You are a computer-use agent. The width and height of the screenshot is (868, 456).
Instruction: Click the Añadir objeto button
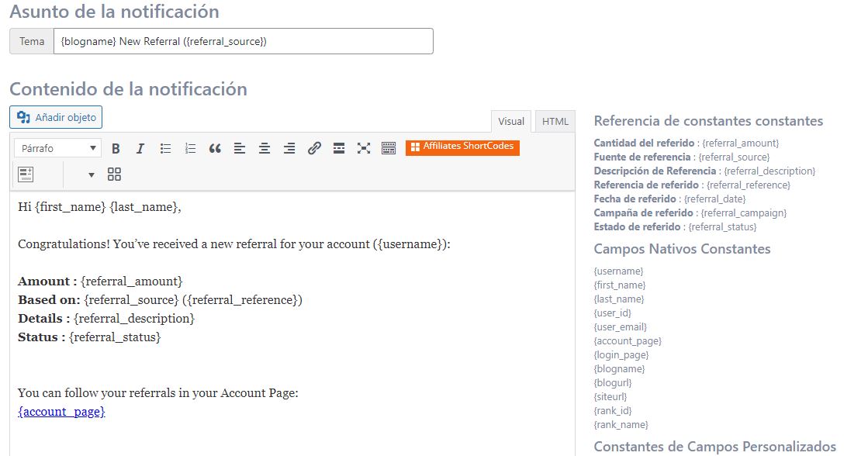click(x=56, y=117)
